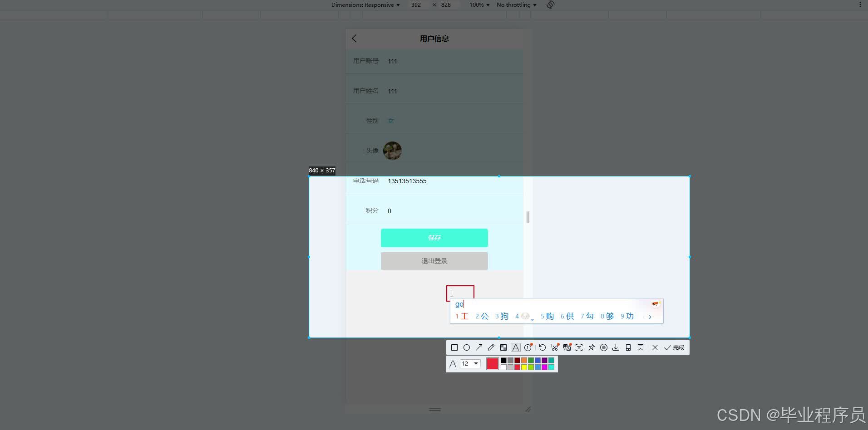868x430 pixels.
Task: Open the No throttling dropdown
Action: coord(516,5)
